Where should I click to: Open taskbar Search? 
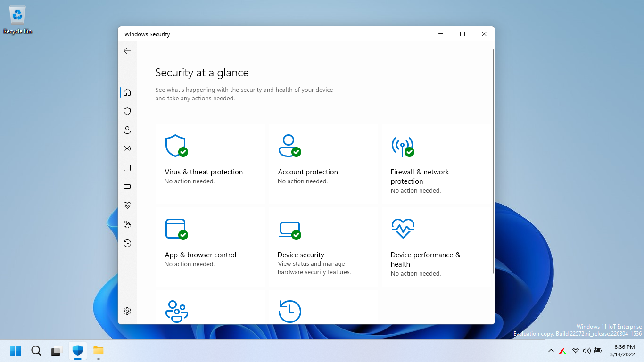pyautogui.click(x=36, y=351)
